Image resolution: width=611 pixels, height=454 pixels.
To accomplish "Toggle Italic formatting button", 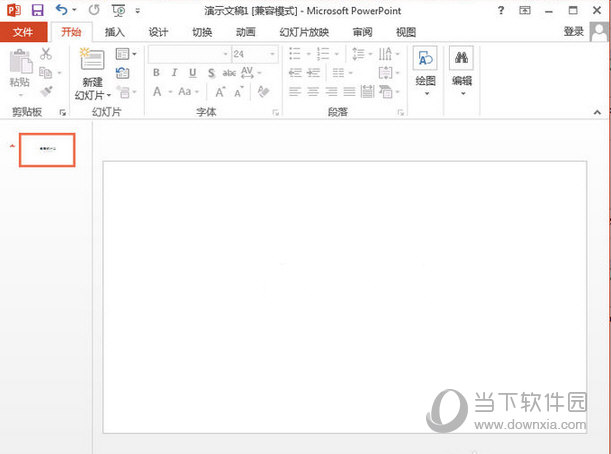I will [175, 73].
